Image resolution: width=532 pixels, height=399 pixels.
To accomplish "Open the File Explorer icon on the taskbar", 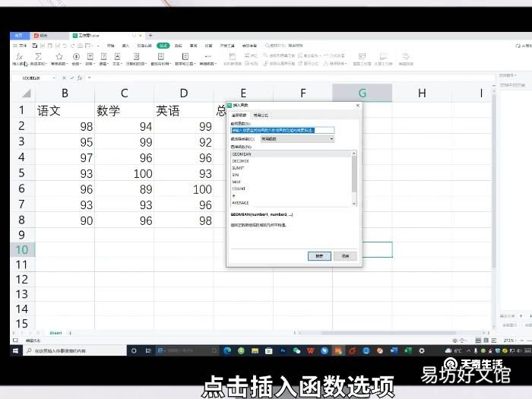I will 255,350.
